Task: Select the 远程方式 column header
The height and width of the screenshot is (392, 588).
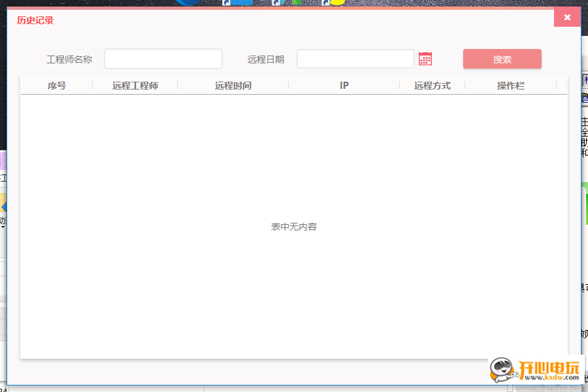Action: coord(433,86)
